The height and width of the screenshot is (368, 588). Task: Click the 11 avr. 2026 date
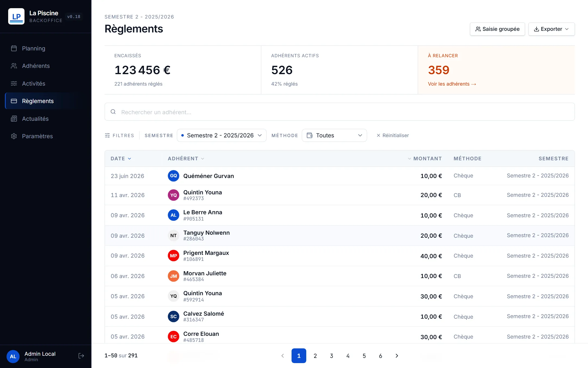coord(127,195)
